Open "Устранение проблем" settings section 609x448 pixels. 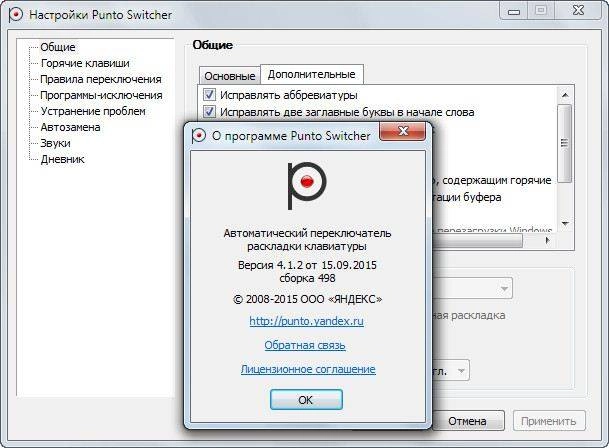pyautogui.click(x=93, y=111)
